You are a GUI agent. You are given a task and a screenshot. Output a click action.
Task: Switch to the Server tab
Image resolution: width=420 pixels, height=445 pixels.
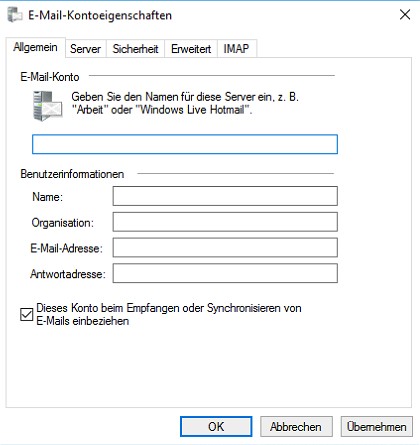pyautogui.click(x=85, y=49)
